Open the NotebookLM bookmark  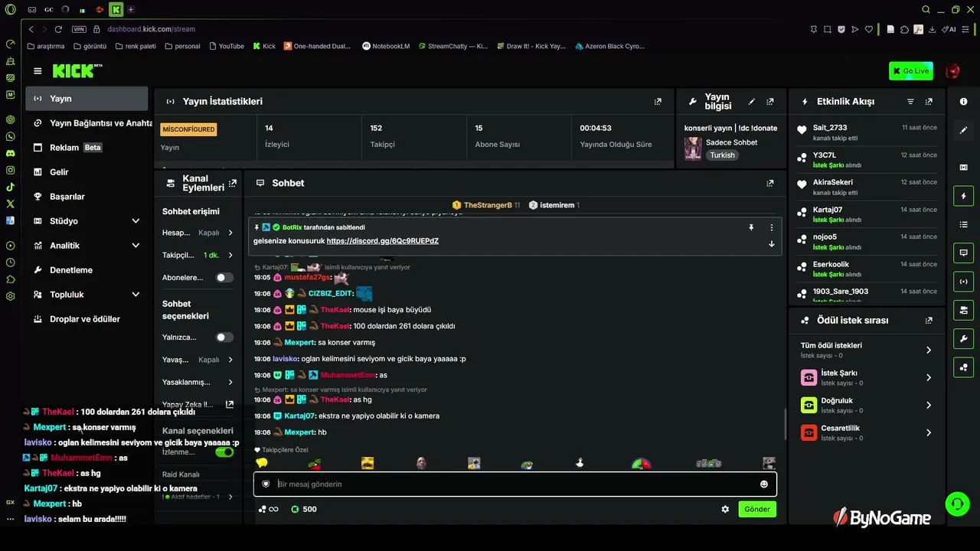[386, 46]
